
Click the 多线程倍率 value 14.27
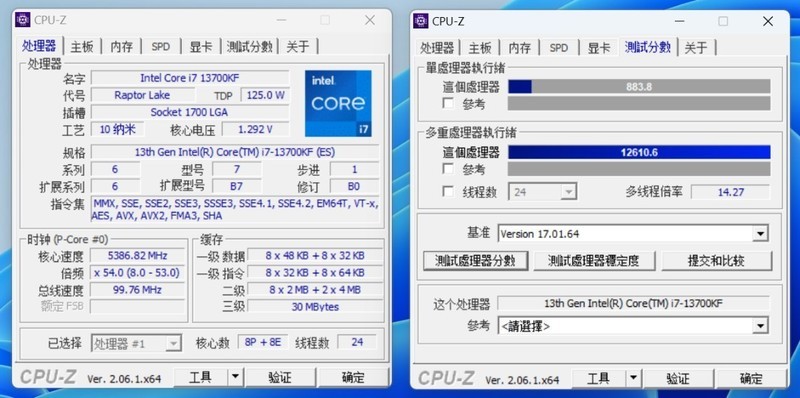(731, 192)
